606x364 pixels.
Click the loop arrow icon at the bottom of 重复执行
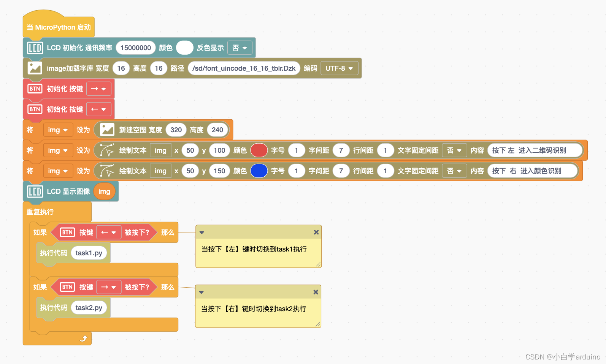pos(84,338)
